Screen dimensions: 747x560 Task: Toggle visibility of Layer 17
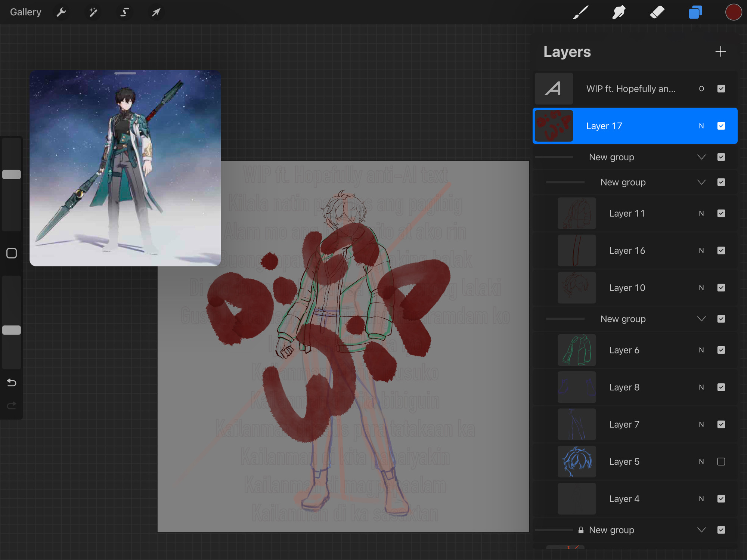pyautogui.click(x=721, y=126)
